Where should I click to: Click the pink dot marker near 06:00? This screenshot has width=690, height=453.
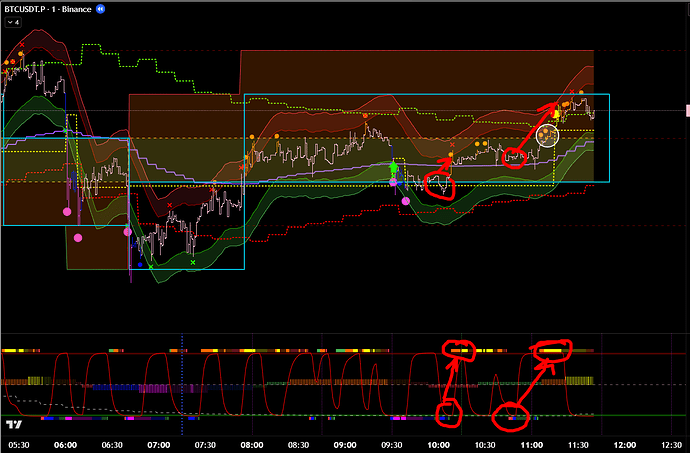click(x=67, y=212)
